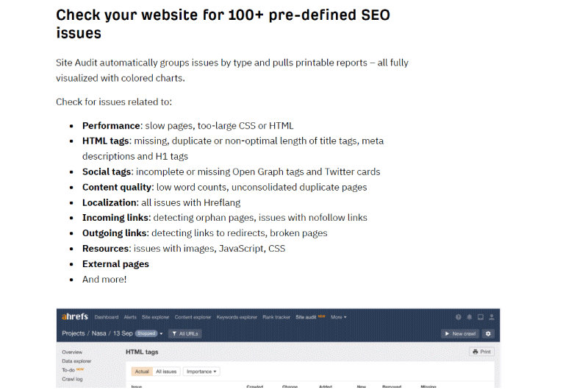Click the bold 'Performance' list item
This screenshot has width=588, height=390.
point(111,125)
